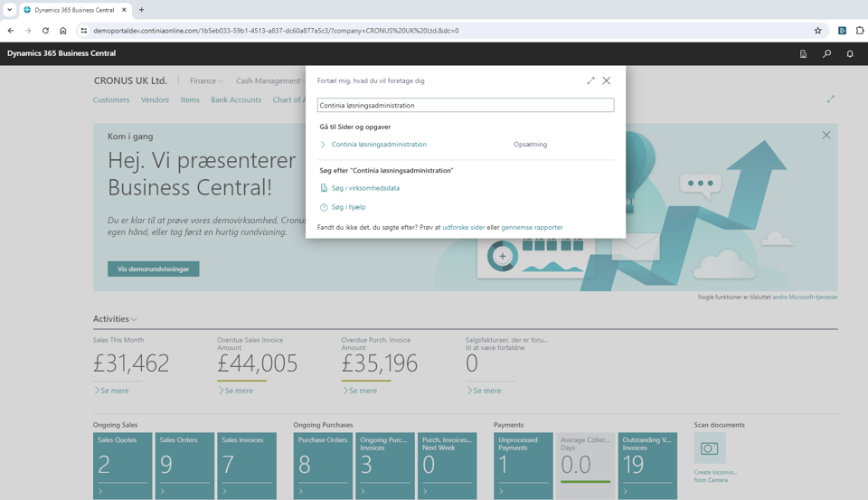Expand role center page with arrows icon
The width and height of the screenshot is (868, 500).
[x=830, y=99]
